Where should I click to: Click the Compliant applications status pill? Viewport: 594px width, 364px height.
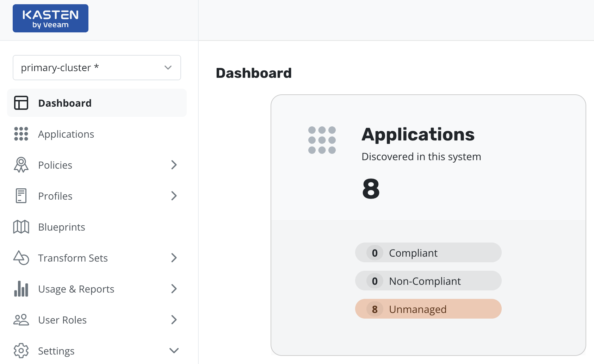428,253
